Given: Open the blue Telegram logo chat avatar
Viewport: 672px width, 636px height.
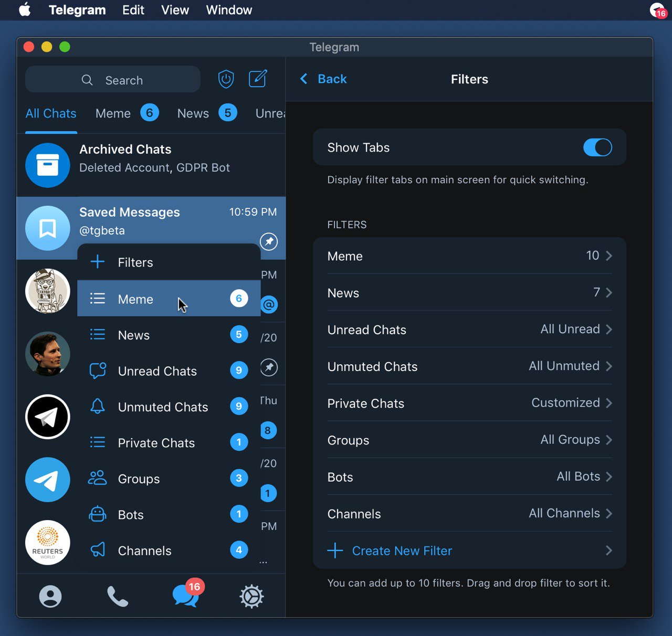Looking at the screenshot, I should 48,480.
